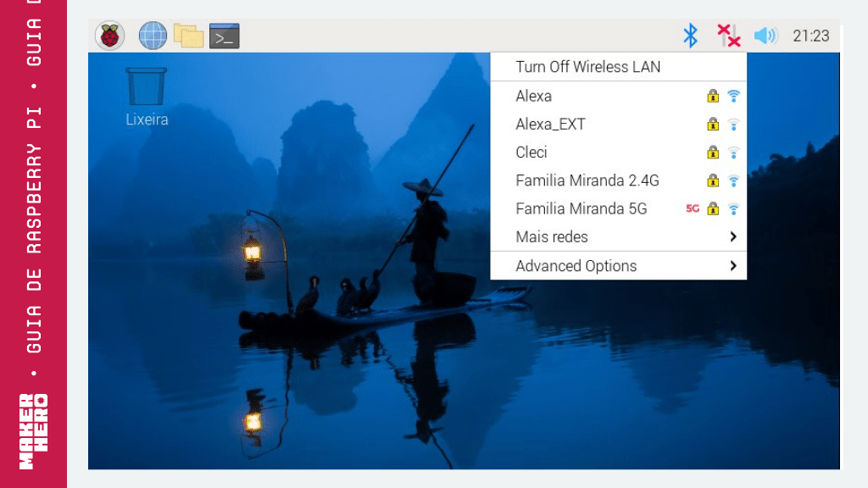The height and width of the screenshot is (488, 868).
Task: Select the Lixeira trash icon on desktop
Action: tap(147, 97)
